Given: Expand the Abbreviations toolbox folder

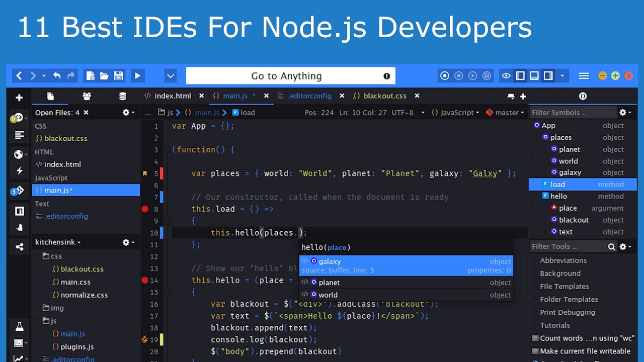Looking at the screenshot, I should pos(534,260).
